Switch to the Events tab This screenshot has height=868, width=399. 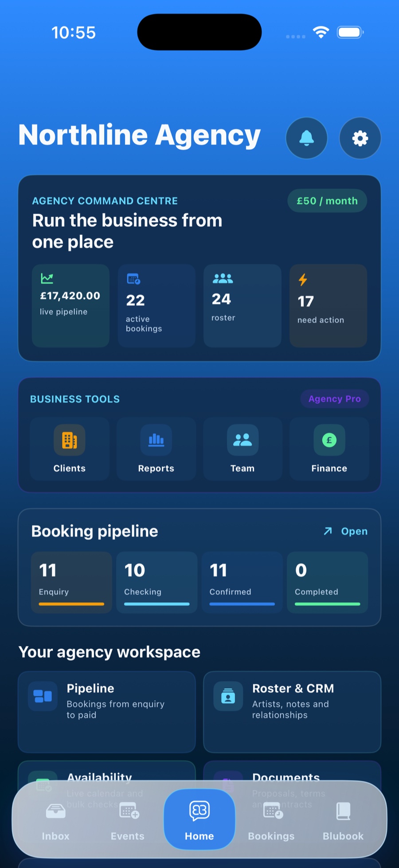click(x=128, y=821)
